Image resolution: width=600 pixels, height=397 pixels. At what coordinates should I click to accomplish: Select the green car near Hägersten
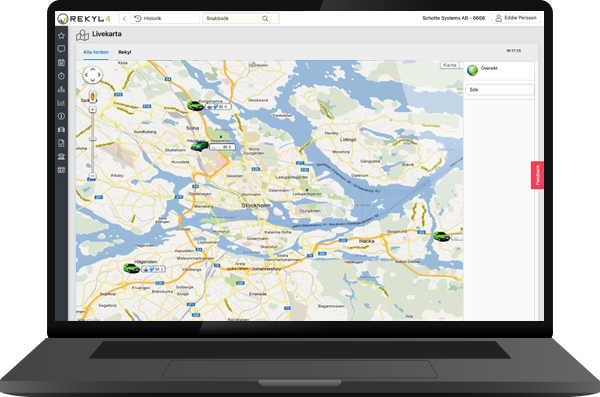click(132, 268)
